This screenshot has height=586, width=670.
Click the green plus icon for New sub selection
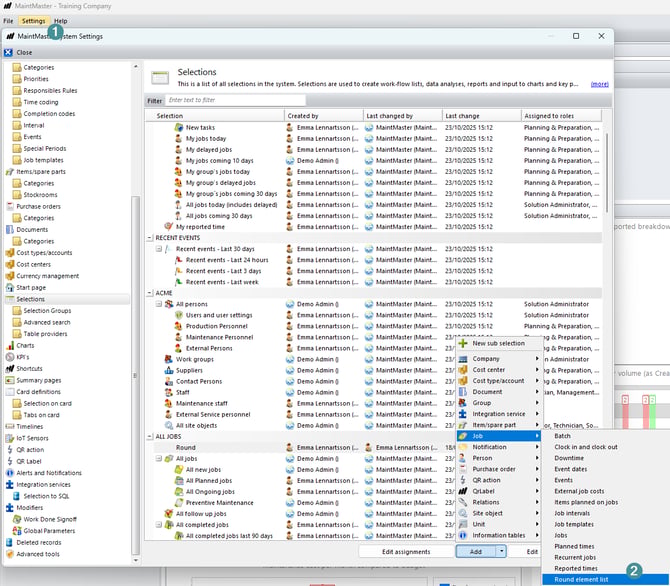coord(463,343)
